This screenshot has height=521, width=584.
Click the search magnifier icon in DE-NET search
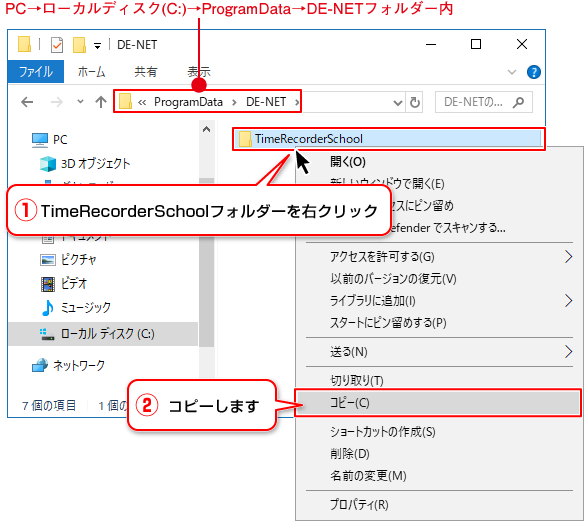(x=518, y=102)
